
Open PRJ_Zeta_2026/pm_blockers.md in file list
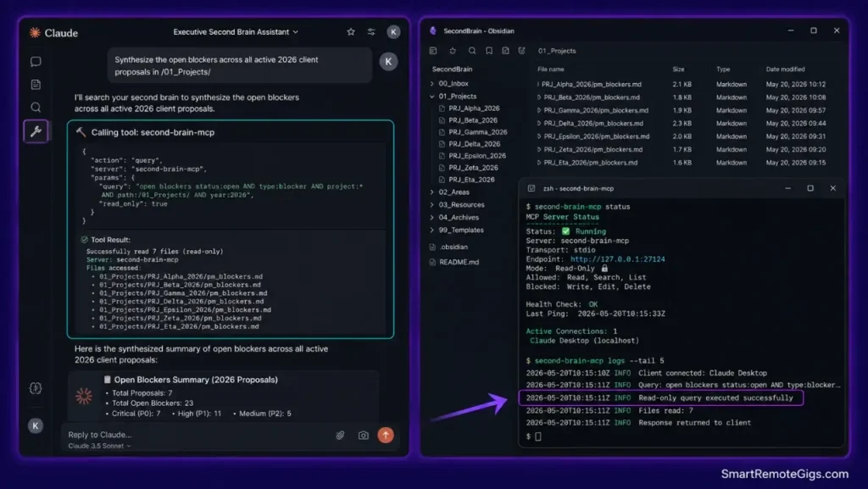coord(593,150)
